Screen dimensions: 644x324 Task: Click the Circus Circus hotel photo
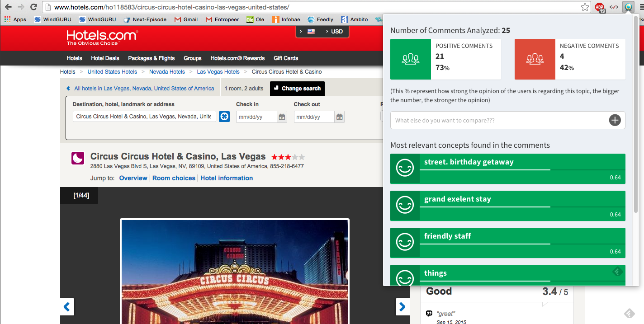[235, 271]
